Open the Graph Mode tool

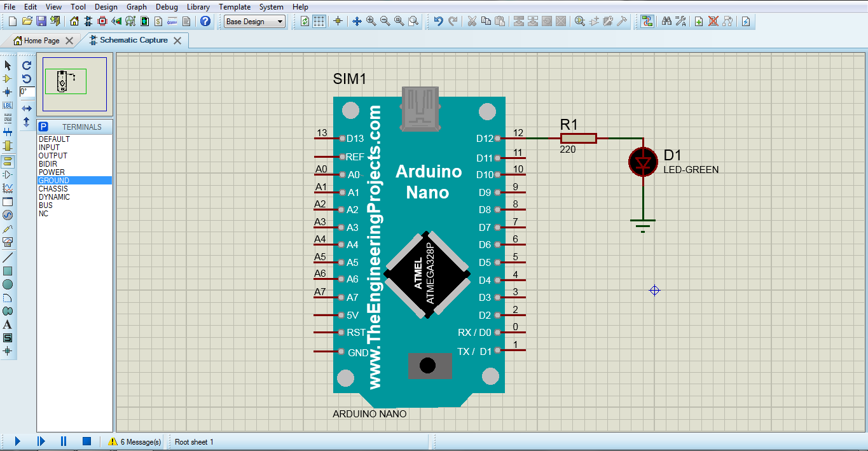point(8,188)
